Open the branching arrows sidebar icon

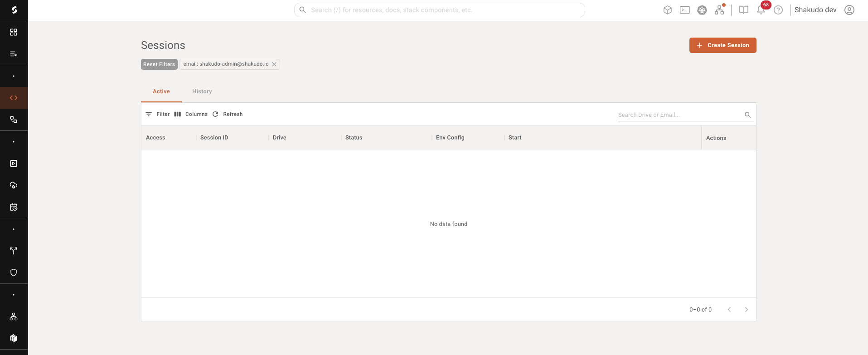tap(14, 251)
